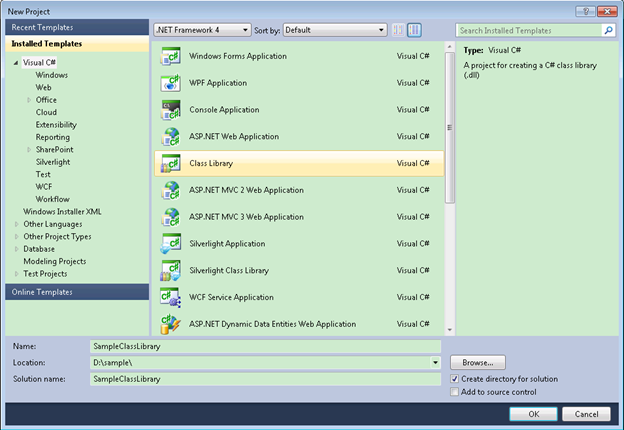Click the WCF Service Application icon
Image resolution: width=624 pixels, height=430 pixels.
tap(169, 297)
